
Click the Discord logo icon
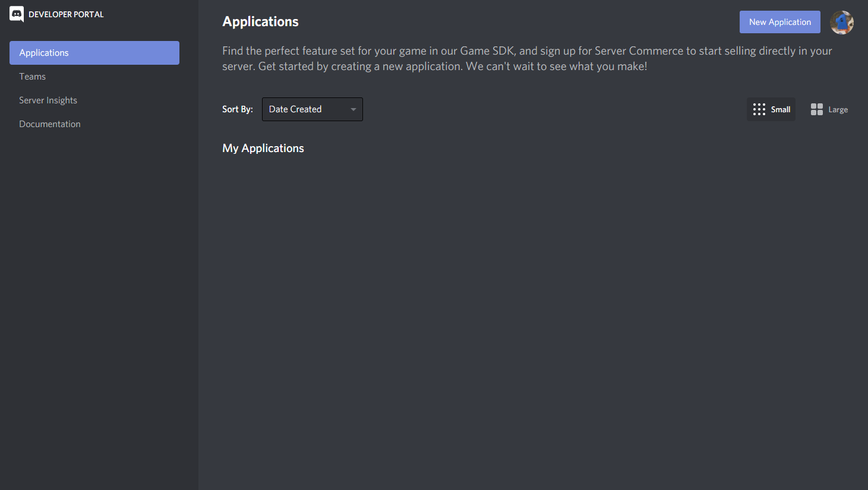[17, 14]
